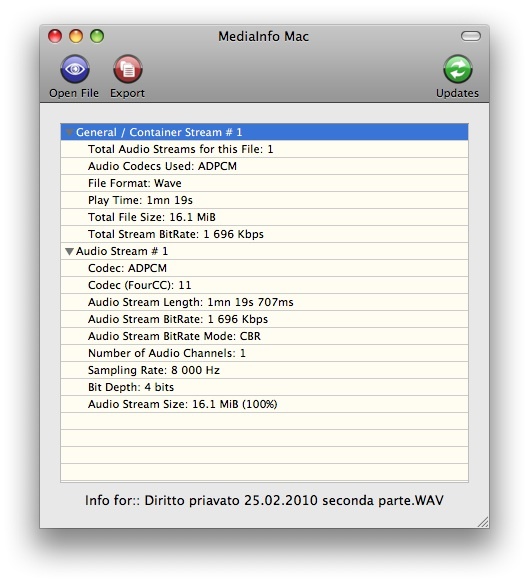529x583 pixels.
Task: Select the Audio Codecs Used: ADPCM row
Action: tap(264, 166)
